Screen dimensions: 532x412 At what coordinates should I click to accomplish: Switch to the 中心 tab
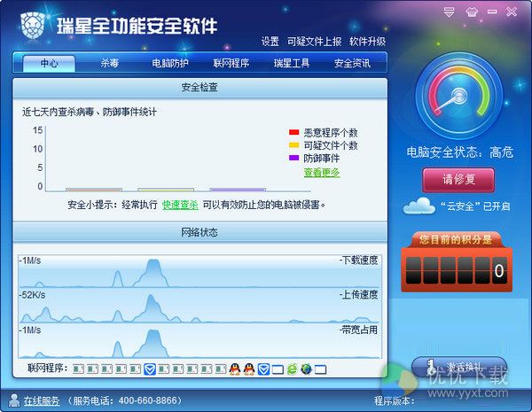49,64
